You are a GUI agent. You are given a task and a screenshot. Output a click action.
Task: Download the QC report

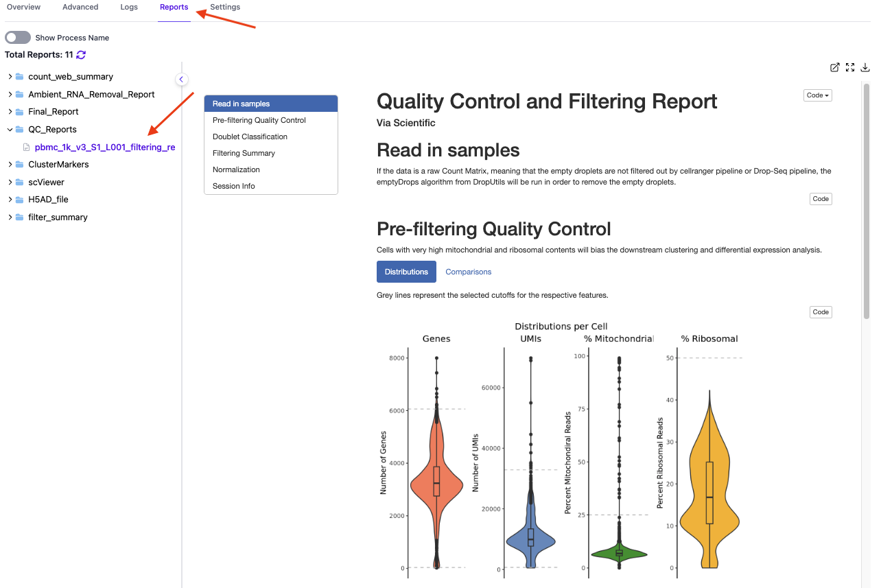(x=865, y=67)
